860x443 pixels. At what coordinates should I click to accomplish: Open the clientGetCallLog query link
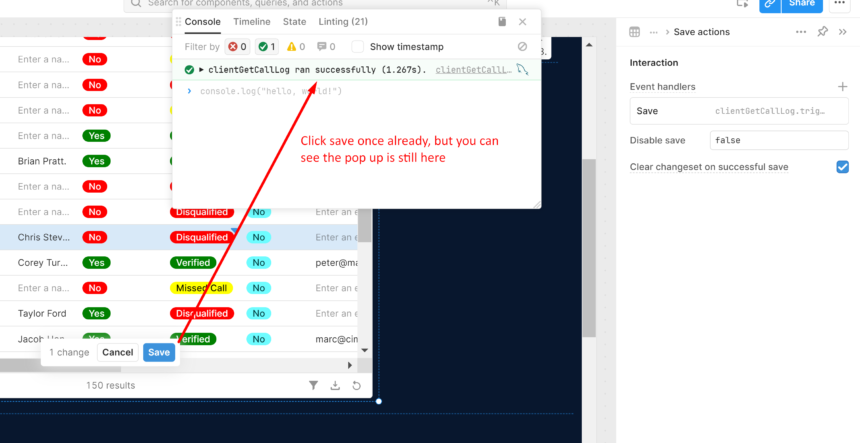click(x=474, y=70)
